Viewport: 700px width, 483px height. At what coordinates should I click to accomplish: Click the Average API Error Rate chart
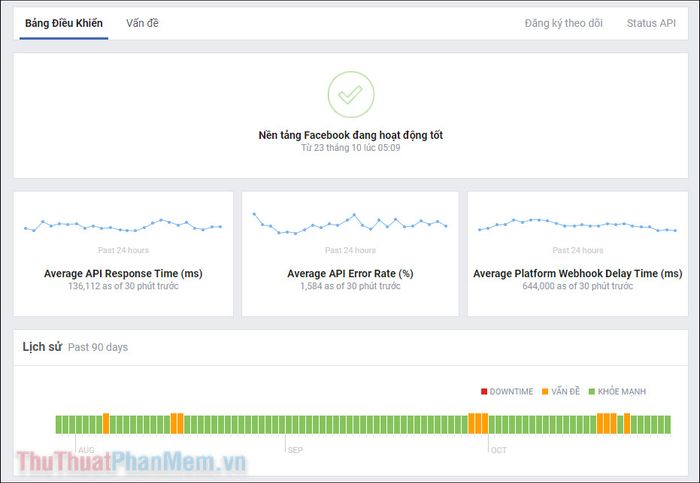pyautogui.click(x=350, y=224)
